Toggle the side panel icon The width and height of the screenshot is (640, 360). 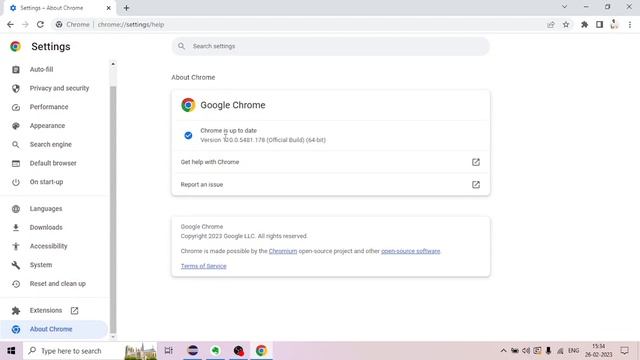tap(599, 24)
